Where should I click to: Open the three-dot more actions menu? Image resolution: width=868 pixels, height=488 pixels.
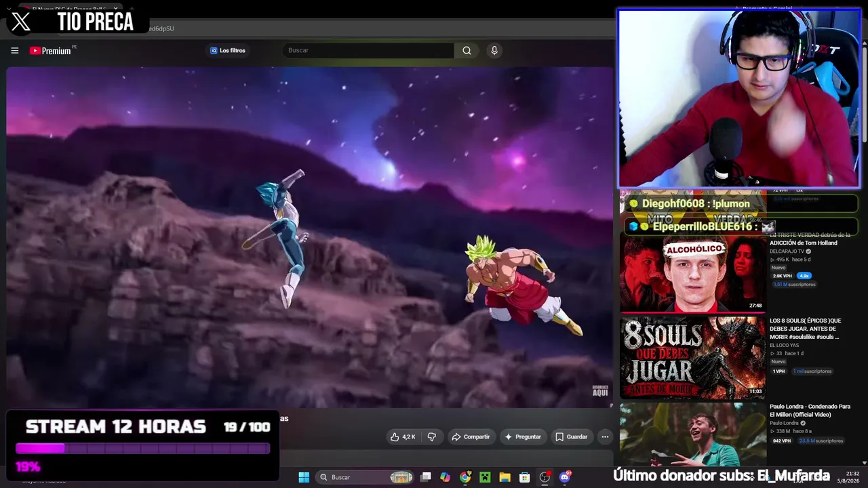[x=605, y=437]
